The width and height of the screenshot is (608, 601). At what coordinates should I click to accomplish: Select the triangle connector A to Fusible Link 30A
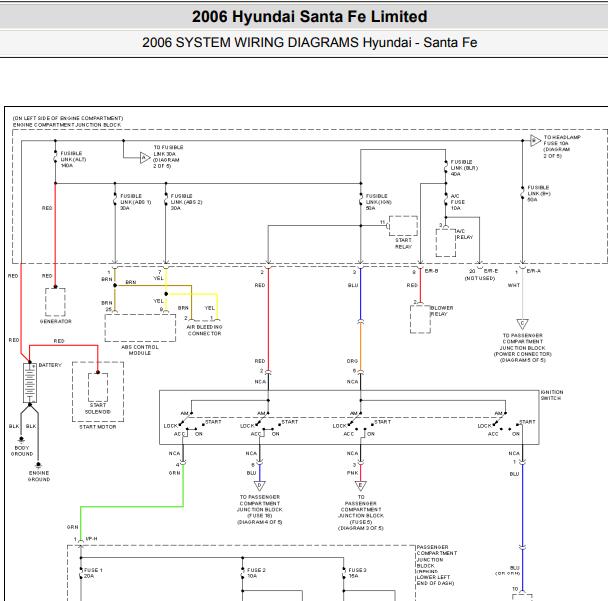[x=145, y=158]
